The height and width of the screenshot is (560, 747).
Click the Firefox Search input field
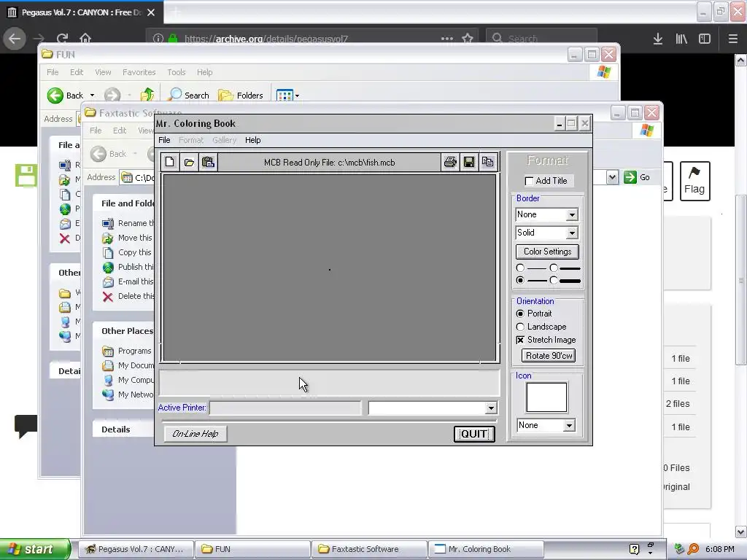tap(541, 39)
